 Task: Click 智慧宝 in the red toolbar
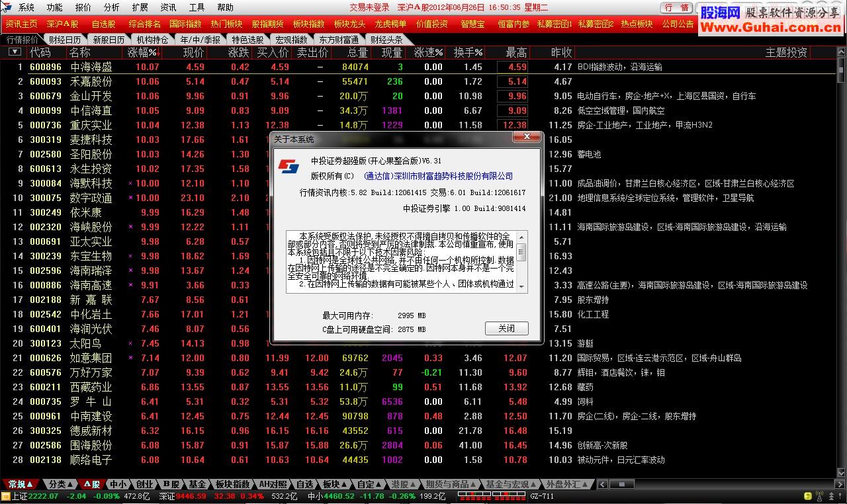pyautogui.click(x=472, y=24)
